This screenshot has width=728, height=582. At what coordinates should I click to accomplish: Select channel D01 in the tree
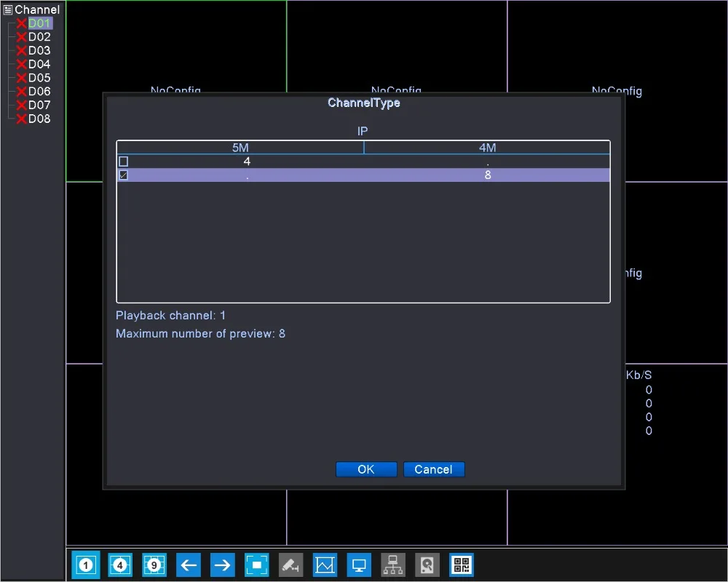pos(39,23)
